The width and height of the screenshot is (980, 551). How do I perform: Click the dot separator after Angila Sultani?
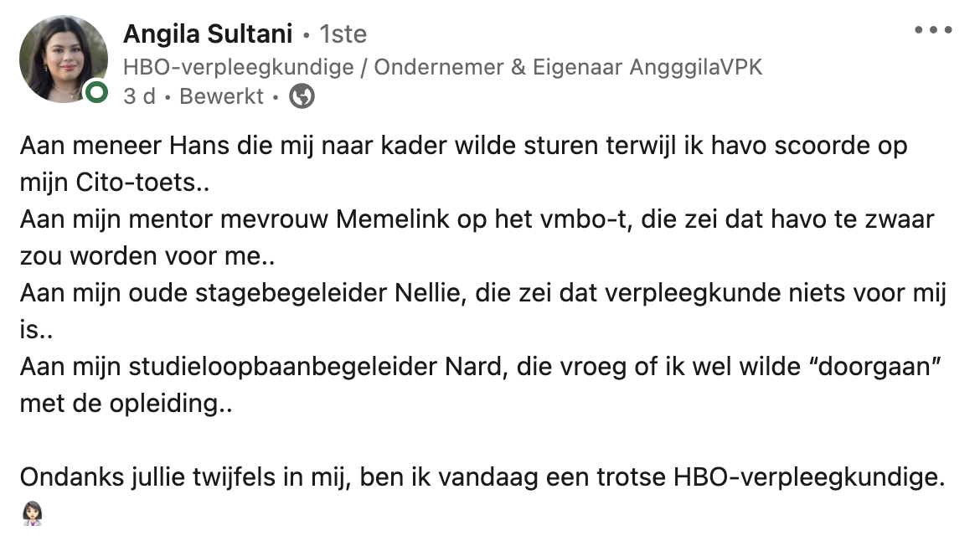305,34
